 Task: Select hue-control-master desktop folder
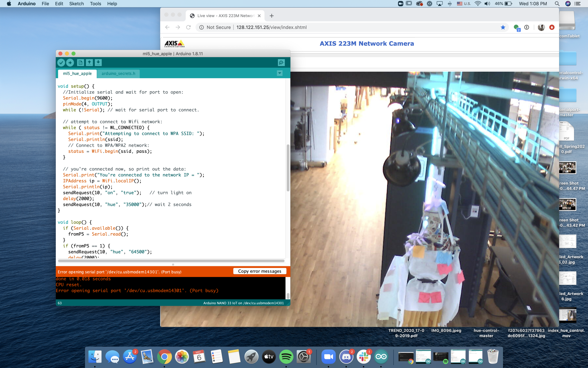486,333
